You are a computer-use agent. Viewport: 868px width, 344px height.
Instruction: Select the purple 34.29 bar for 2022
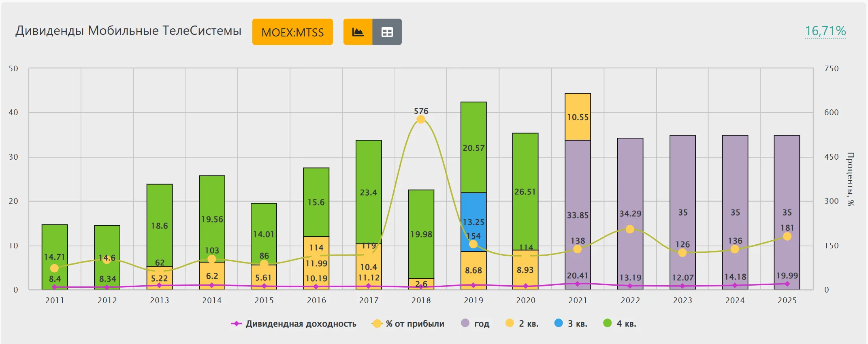tap(630, 214)
